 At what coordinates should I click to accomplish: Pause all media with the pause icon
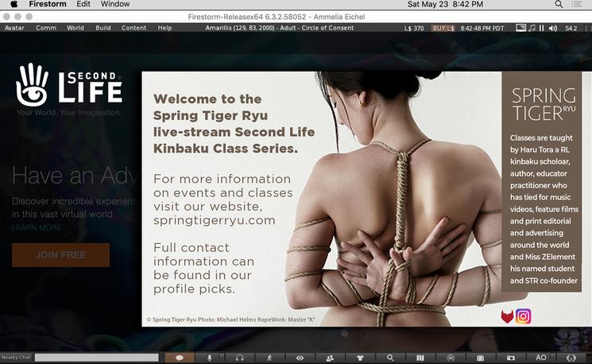(541, 28)
